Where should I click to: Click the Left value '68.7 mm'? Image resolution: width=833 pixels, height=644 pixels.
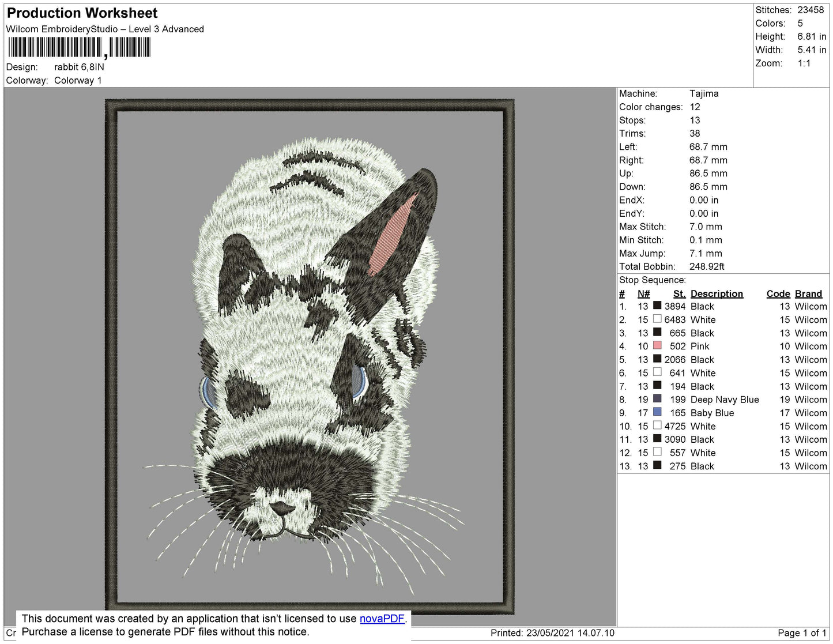point(708,146)
